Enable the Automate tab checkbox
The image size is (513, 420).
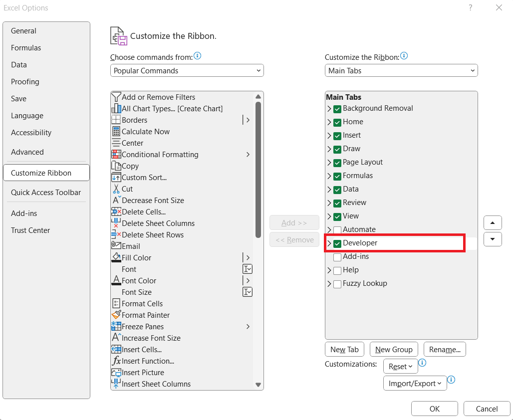coord(337,230)
